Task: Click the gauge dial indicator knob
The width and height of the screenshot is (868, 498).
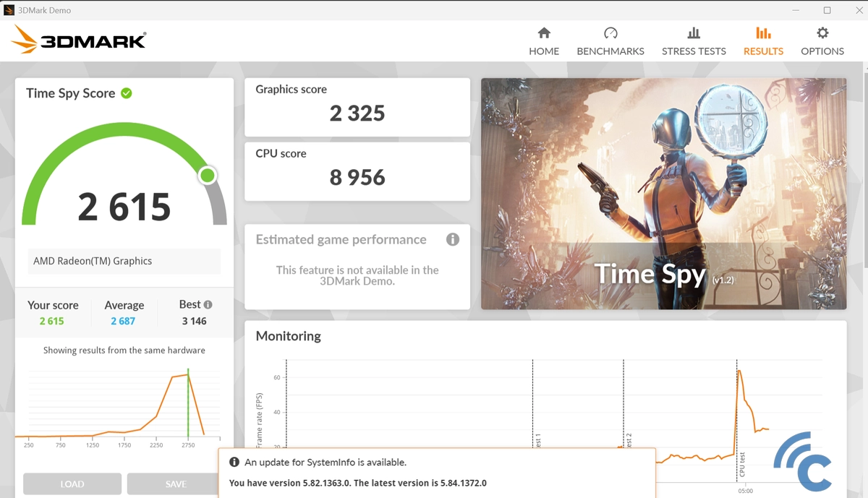Action: click(x=208, y=175)
